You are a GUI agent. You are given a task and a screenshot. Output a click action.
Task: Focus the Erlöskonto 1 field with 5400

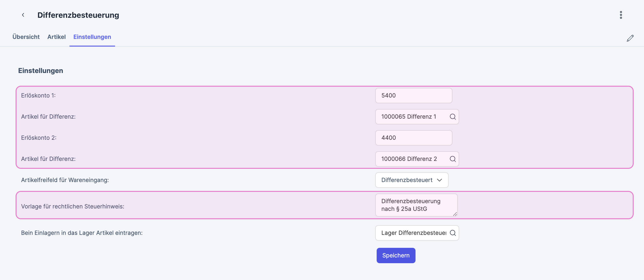tap(414, 96)
